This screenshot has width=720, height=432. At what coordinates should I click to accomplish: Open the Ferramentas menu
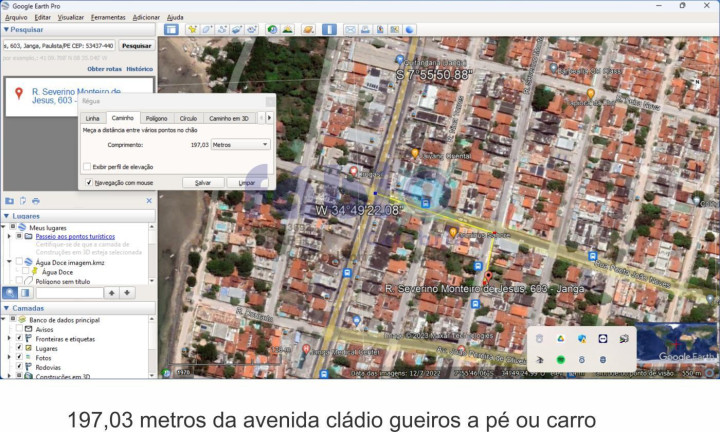click(x=108, y=17)
